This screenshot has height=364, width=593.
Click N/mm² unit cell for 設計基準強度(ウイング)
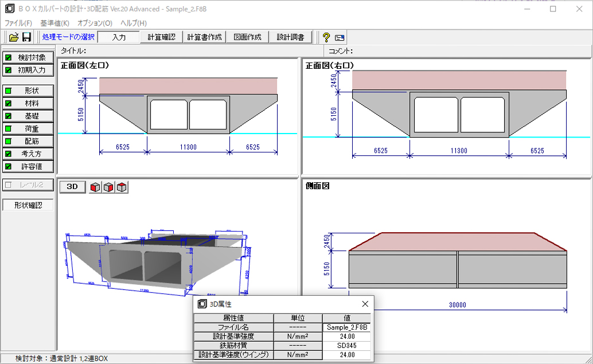[298, 355]
